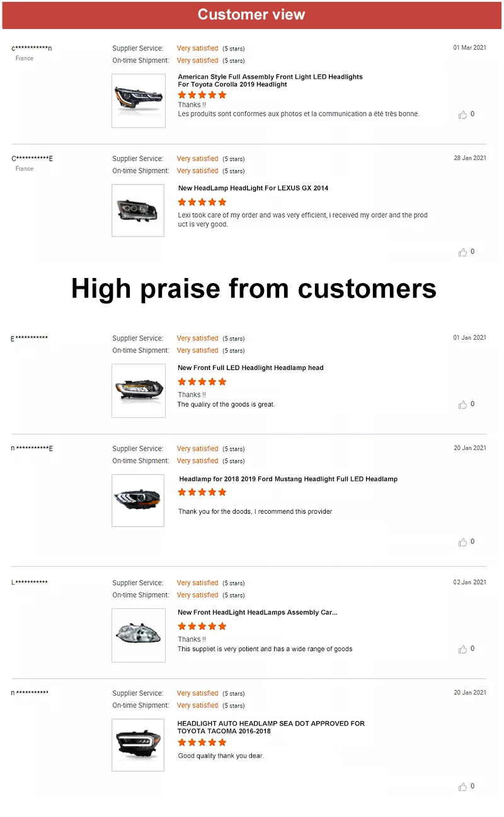Open 'New Front Full LED Headlight Headlamp head' link
The image size is (504, 817).
(x=250, y=368)
